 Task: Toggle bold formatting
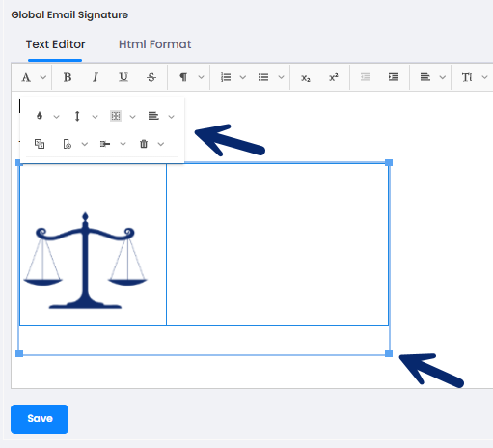coord(68,77)
